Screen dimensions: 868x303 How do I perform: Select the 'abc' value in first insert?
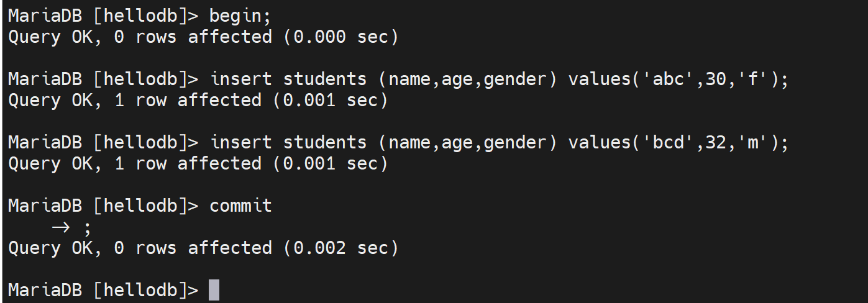(669, 79)
